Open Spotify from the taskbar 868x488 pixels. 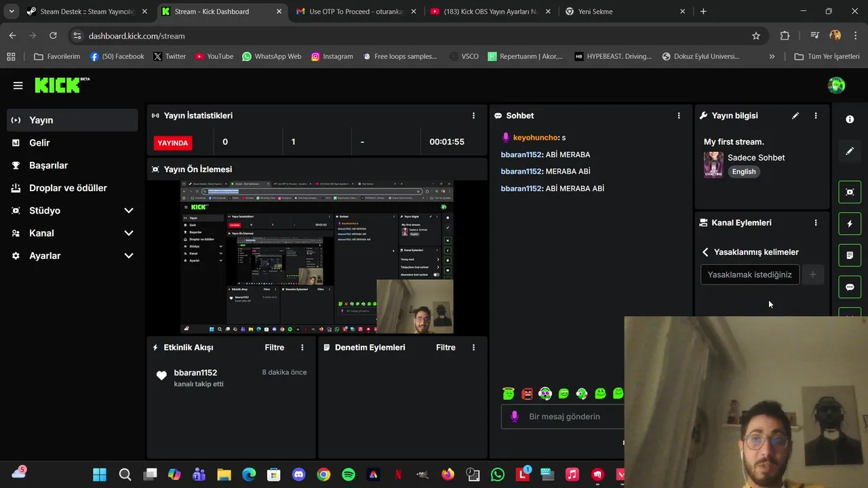[349, 474]
